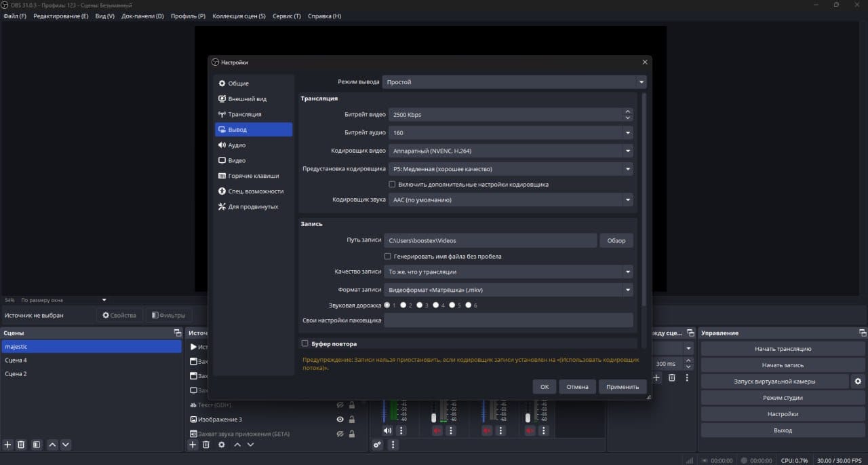Add a new scene in the Сцены panel

coord(8,445)
